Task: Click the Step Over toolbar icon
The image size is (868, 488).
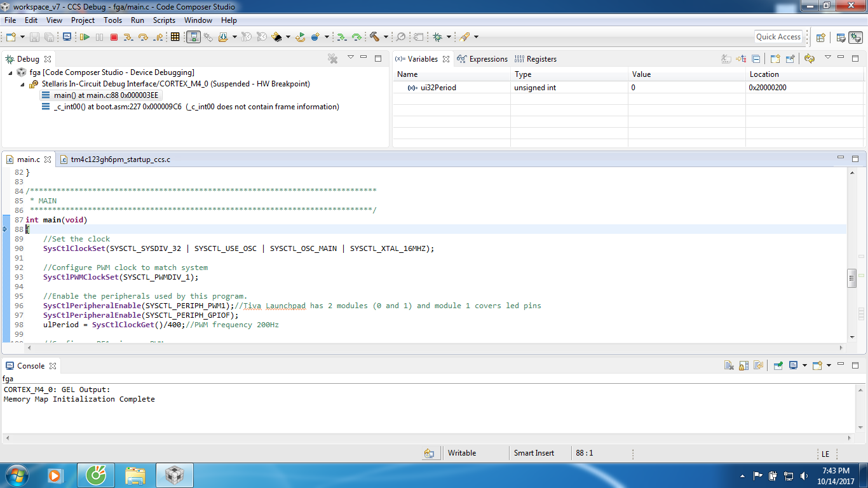Action: pos(143,37)
